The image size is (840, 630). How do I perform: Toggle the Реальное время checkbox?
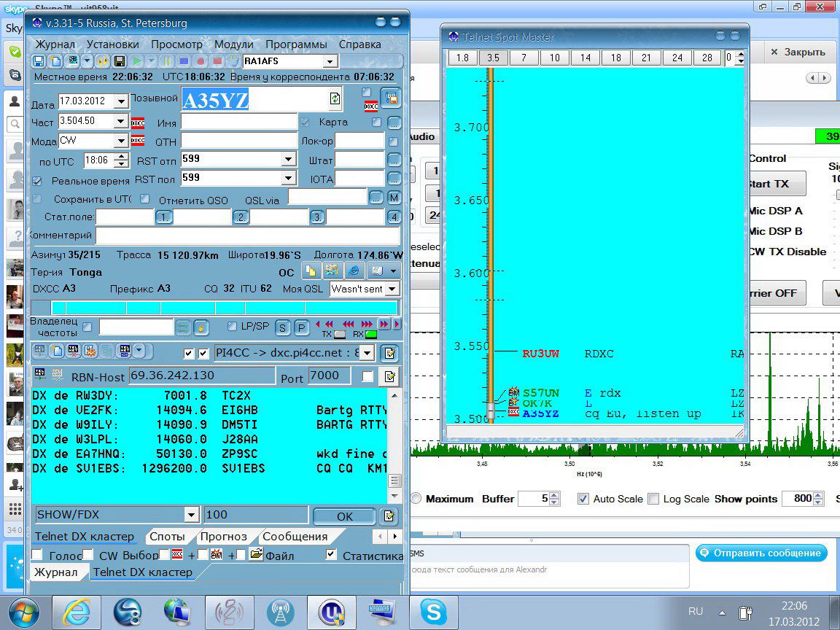(37, 180)
